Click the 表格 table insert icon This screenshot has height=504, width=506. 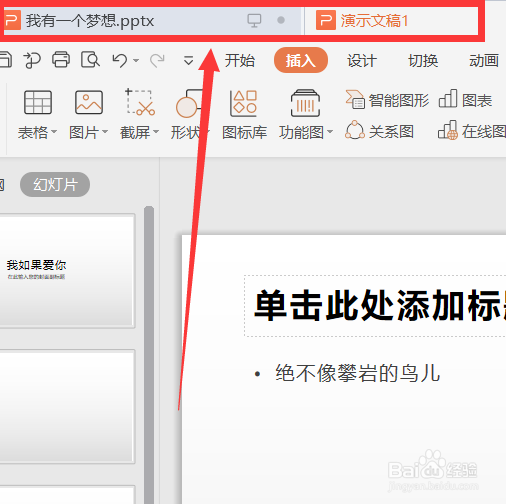point(38,102)
